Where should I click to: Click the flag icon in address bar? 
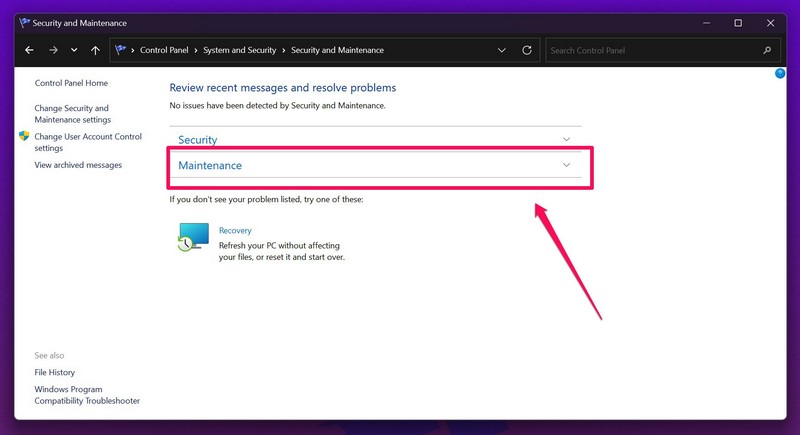122,50
